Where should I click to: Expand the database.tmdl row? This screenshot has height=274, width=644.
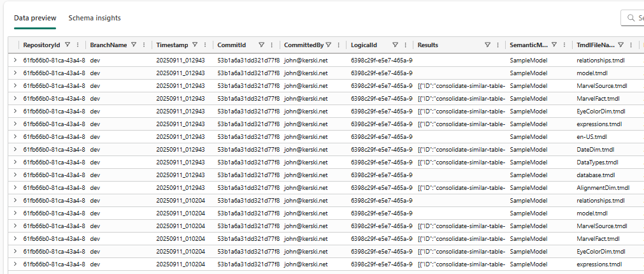[15, 175]
